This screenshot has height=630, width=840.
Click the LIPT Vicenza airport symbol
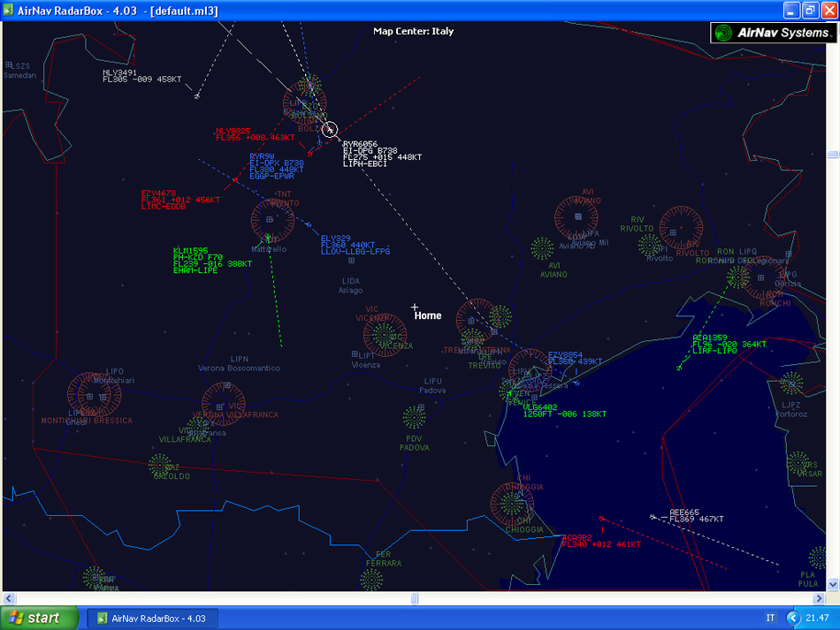[355, 354]
